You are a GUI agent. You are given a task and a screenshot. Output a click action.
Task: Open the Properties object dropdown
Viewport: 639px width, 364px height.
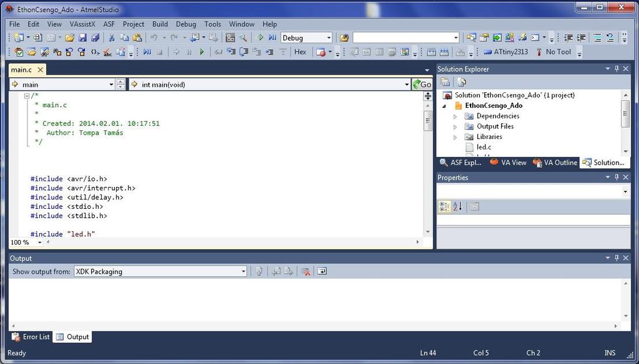pyautogui.click(x=625, y=191)
